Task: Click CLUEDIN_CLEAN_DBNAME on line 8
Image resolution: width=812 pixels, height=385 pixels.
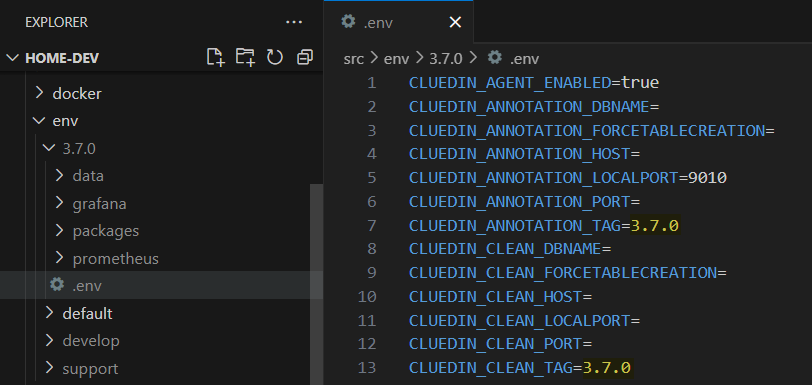Action: pos(505,249)
